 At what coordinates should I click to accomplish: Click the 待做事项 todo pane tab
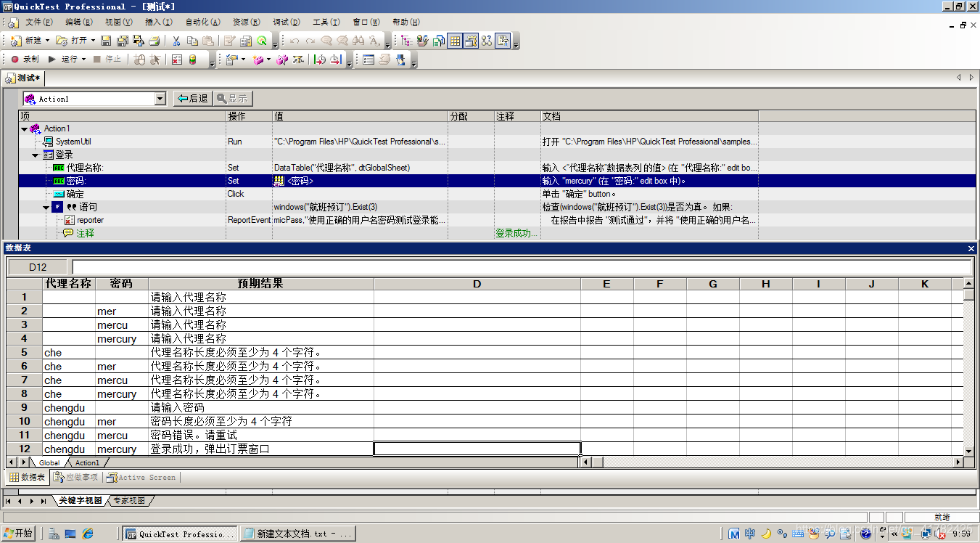point(75,478)
